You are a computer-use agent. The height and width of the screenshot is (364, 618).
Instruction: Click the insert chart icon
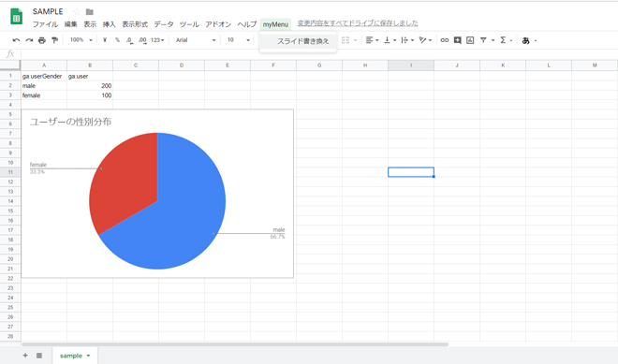470,40
